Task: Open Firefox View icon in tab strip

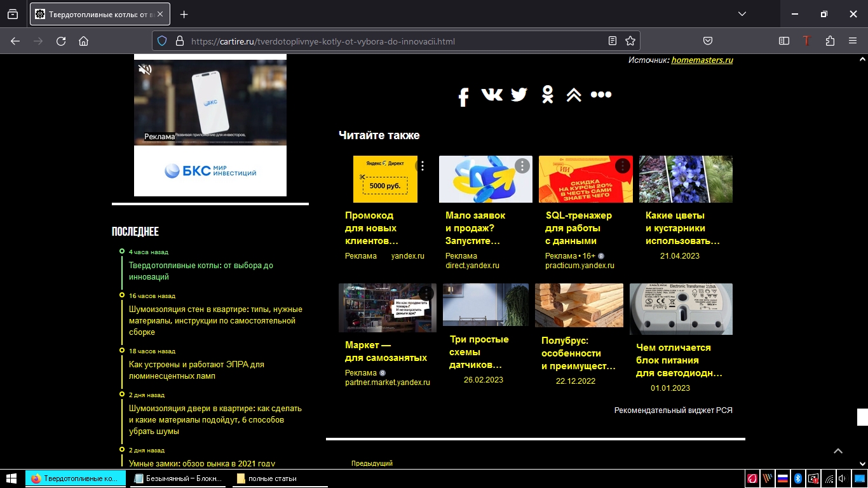Action: click(13, 14)
